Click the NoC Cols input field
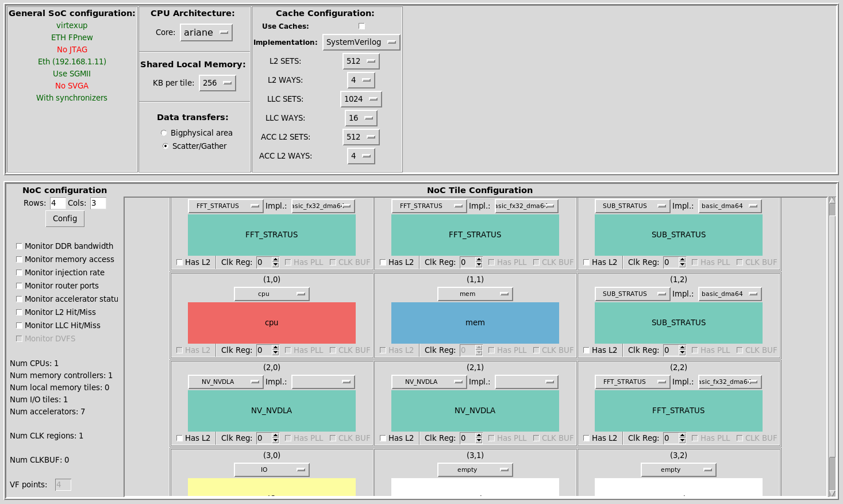This screenshot has height=504, width=843. 98,203
